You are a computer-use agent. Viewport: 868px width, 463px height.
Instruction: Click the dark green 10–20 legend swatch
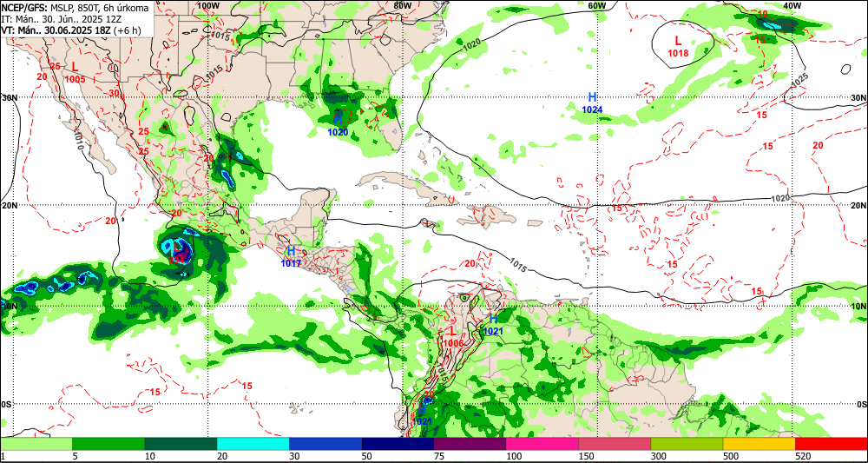click(181, 444)
